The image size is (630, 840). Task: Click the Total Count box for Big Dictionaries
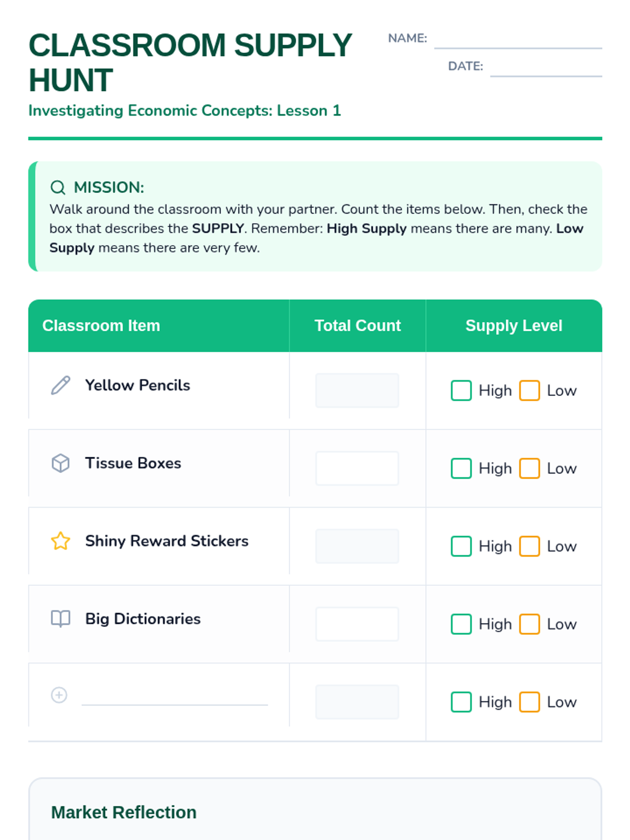coord(357,624)
